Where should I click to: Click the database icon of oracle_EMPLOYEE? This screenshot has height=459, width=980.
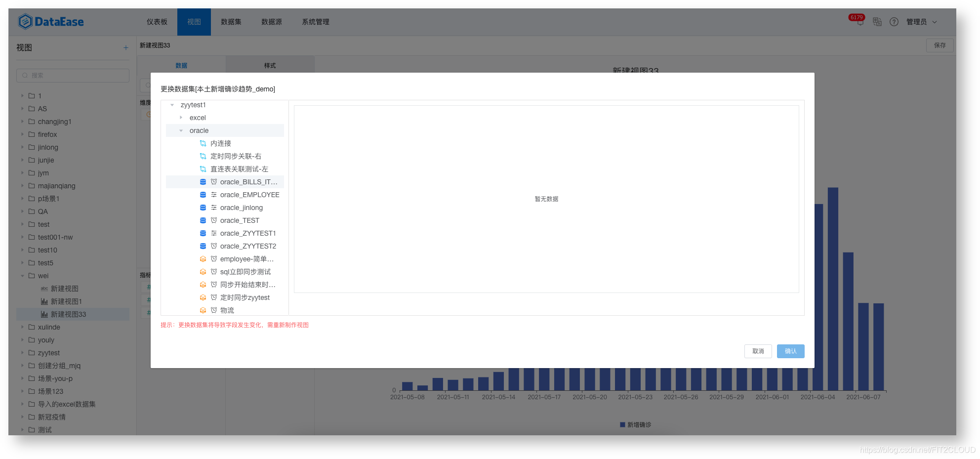click(203, 195)
